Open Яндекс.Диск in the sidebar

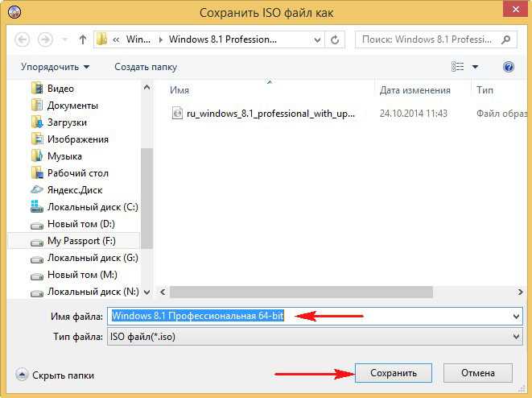pyautogui.click(x=75, y=190)
